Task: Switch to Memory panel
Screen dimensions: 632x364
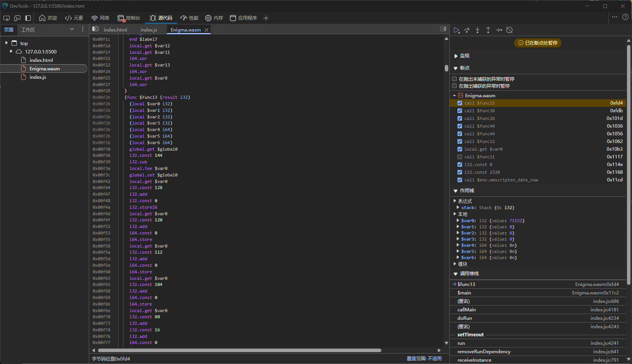Action: coord(214,18)
